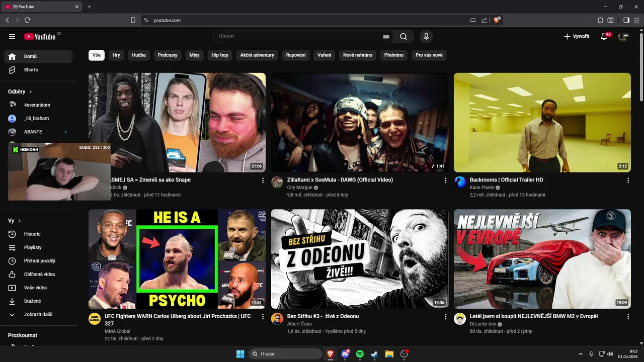Click Albert Čuba channel avatar
The image size is (644, 362).
pos(277,319)
